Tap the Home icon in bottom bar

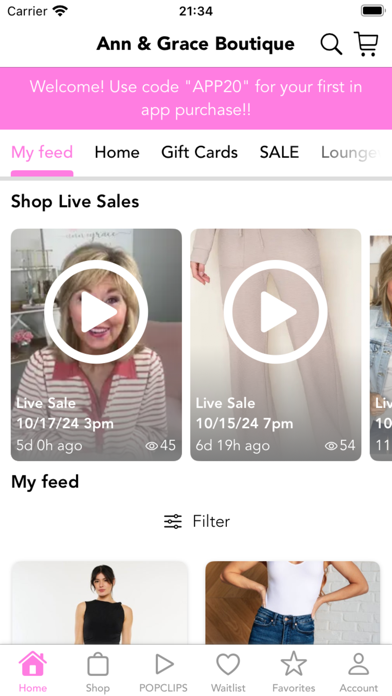pyautogui.click(x=32, y=664)
